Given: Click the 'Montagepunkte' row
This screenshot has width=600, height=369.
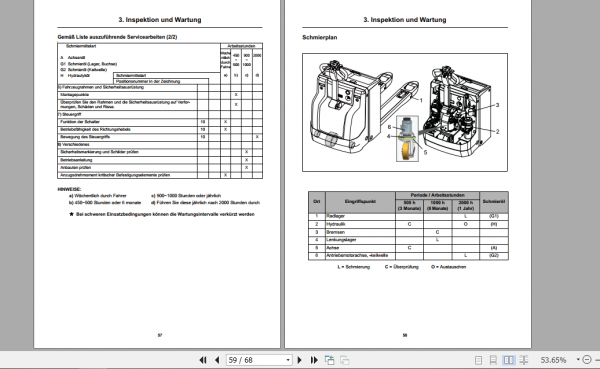Looking at the screenshot, I should coord(160,95).
